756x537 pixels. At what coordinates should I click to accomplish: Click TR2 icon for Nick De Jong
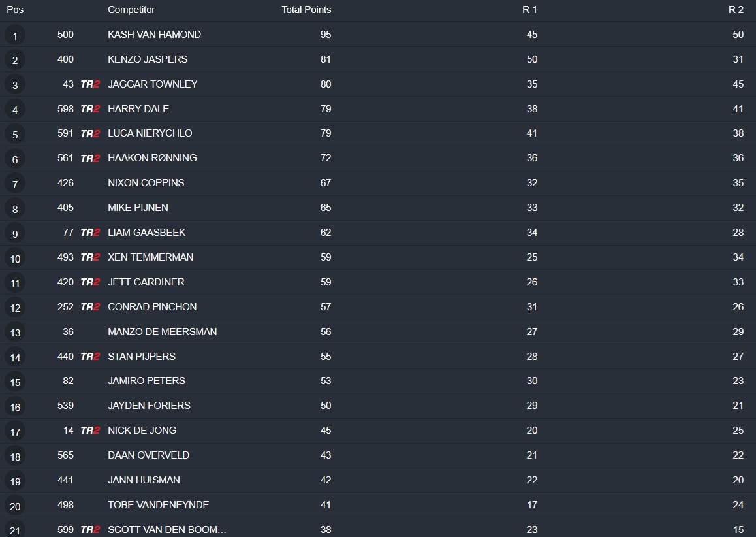tap(90, 431)
